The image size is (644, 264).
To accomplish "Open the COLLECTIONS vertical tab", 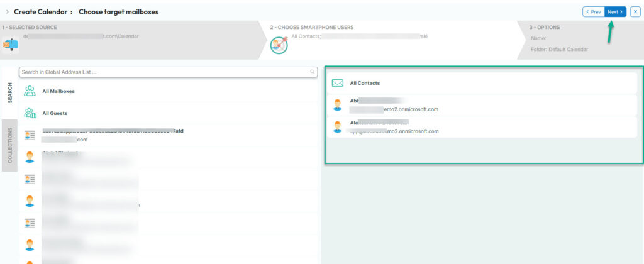I will coord(10,145).
